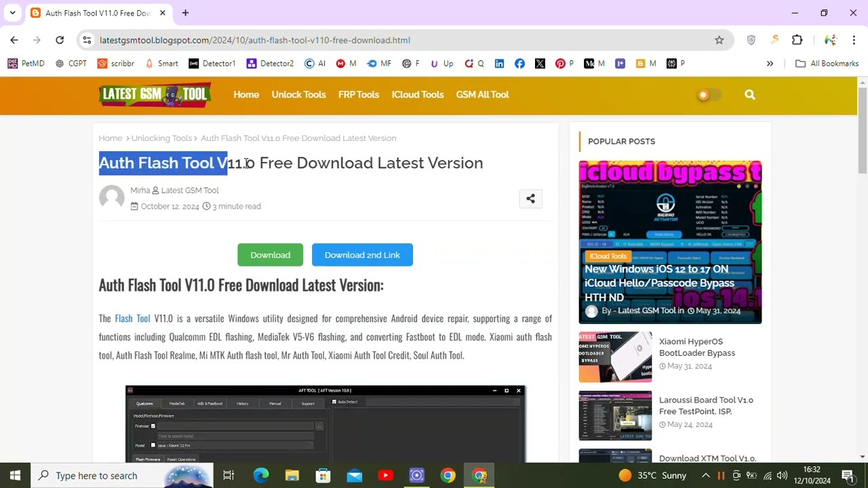Open the CGPT bookmark
The image size is (868, 488).
click(x=71, y=64)
